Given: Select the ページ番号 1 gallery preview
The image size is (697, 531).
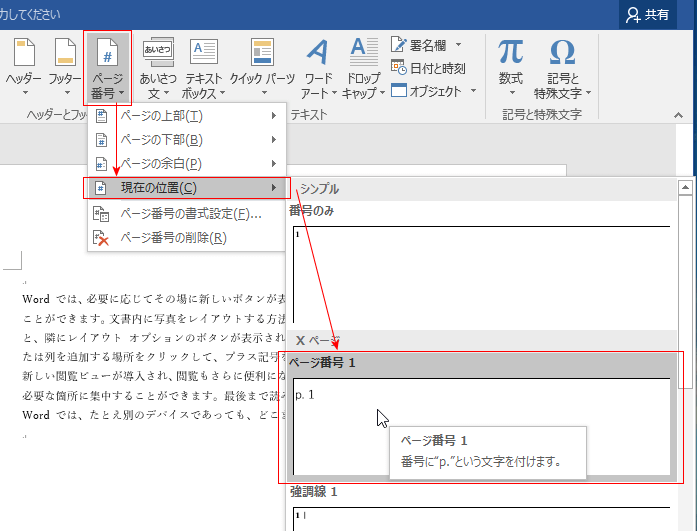Looking at the screenshot, I should [x=481, y=427].
